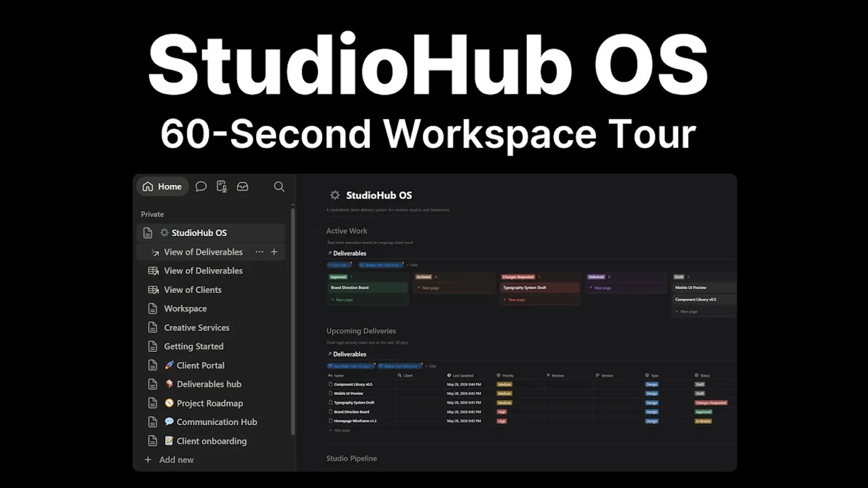Open the Client onboarding page

tap(211, 441)
